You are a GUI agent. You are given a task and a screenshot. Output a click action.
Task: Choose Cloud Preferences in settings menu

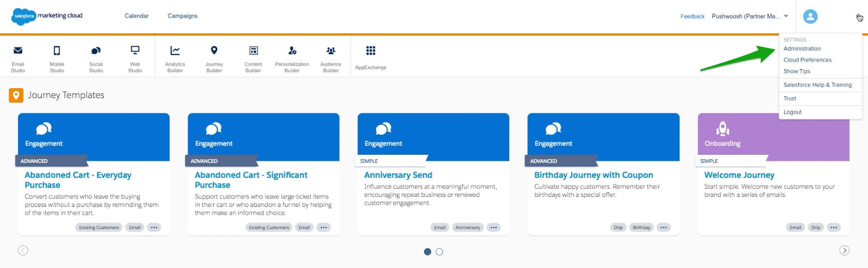tap(807, 60)
